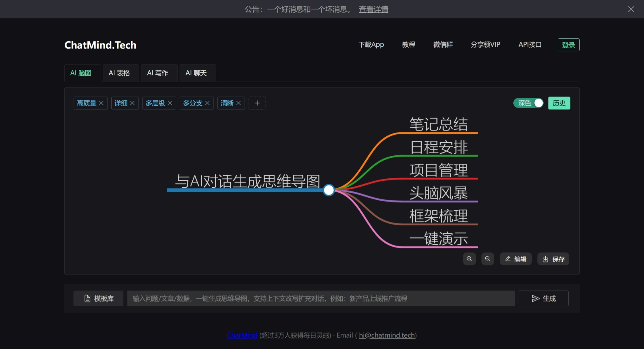Remove the 多层级 tag via its X
The height and width of the screenshot is (349, 644).
pos(170,103)
